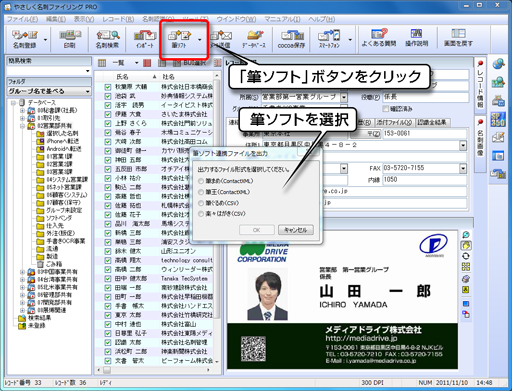512x391 pixels.
Task: Open the 印刷 print tool
Action: tap(70, 39)
